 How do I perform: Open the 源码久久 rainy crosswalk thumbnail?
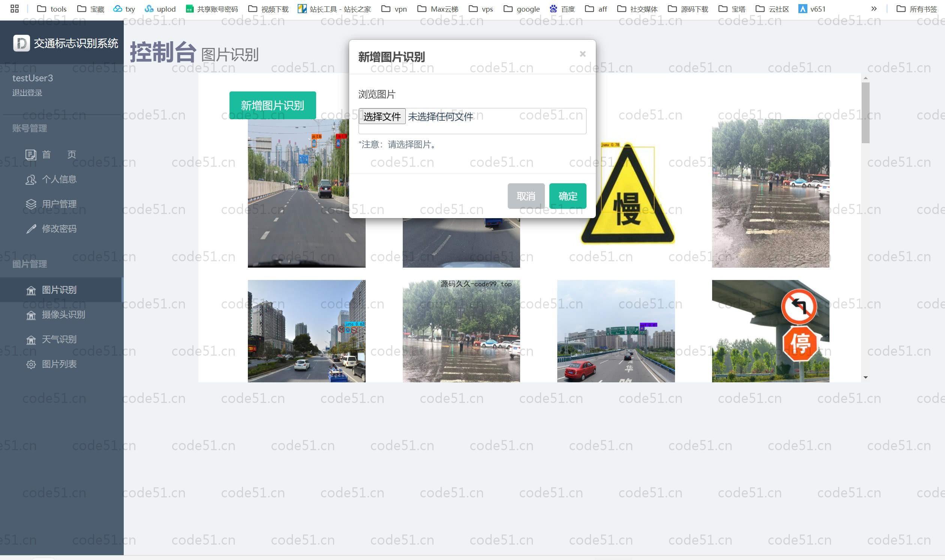click(x=461, y=331)
